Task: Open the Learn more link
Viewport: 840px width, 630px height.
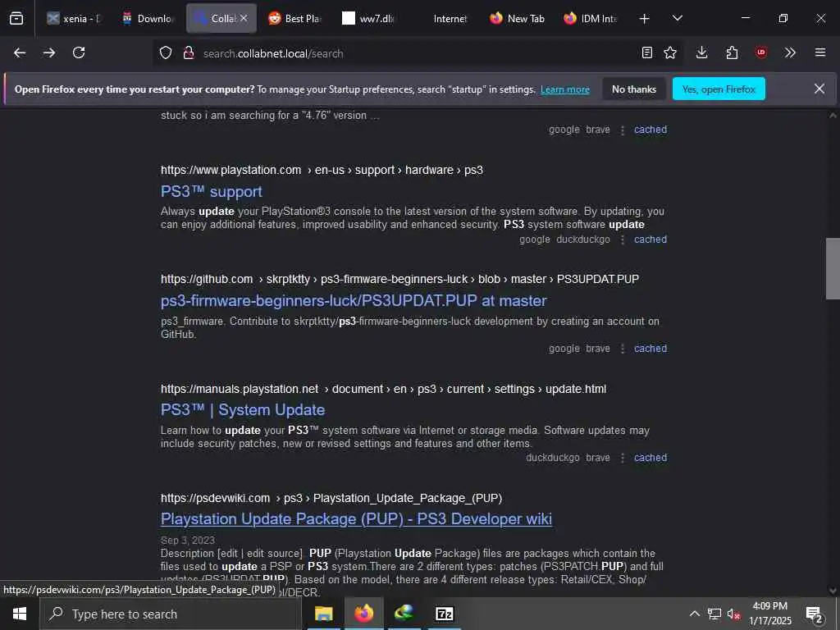Action: tap(564, 89)
